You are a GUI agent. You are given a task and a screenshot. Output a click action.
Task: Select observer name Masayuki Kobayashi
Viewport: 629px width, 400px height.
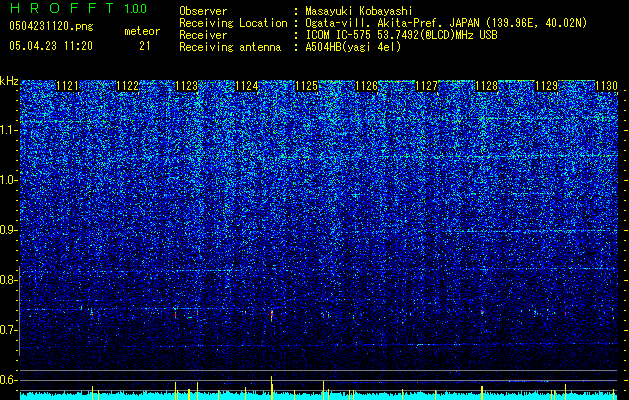coord(359,11)
